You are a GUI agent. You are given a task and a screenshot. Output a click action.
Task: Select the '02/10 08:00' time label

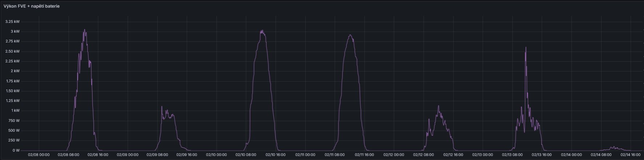tap(246, 155)
